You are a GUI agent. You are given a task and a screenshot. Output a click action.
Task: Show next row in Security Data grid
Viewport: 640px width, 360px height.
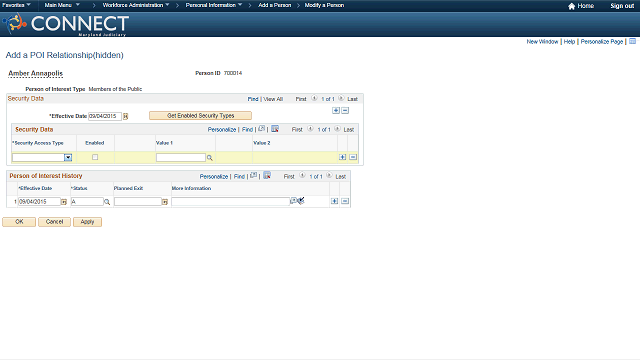click(x=337, y=129)
